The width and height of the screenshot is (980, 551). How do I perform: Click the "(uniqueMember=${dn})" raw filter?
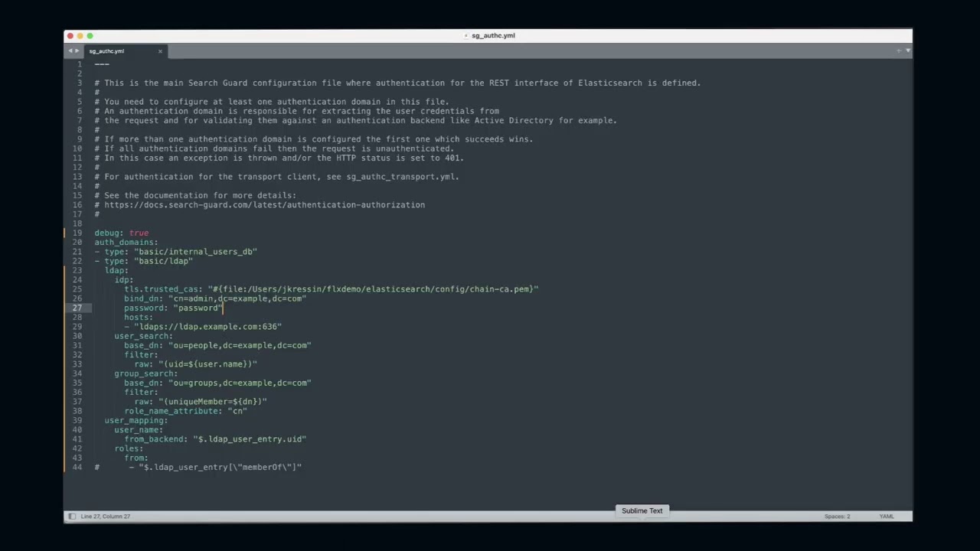(x=213, y=402)
